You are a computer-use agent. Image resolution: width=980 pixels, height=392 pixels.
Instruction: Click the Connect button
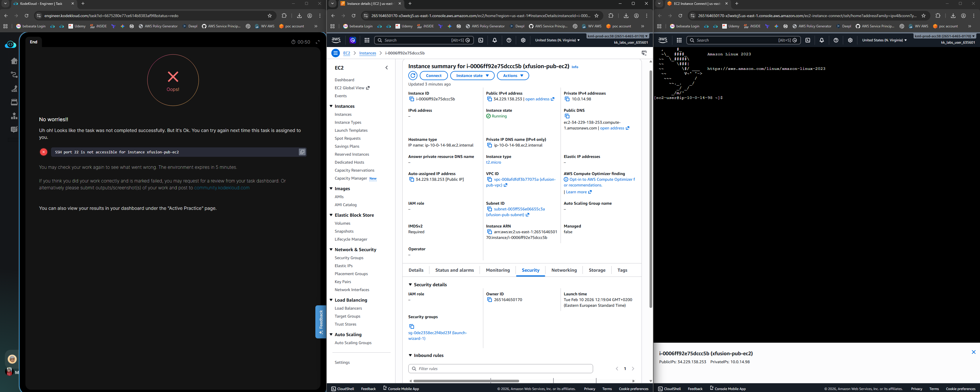(433, 76)
